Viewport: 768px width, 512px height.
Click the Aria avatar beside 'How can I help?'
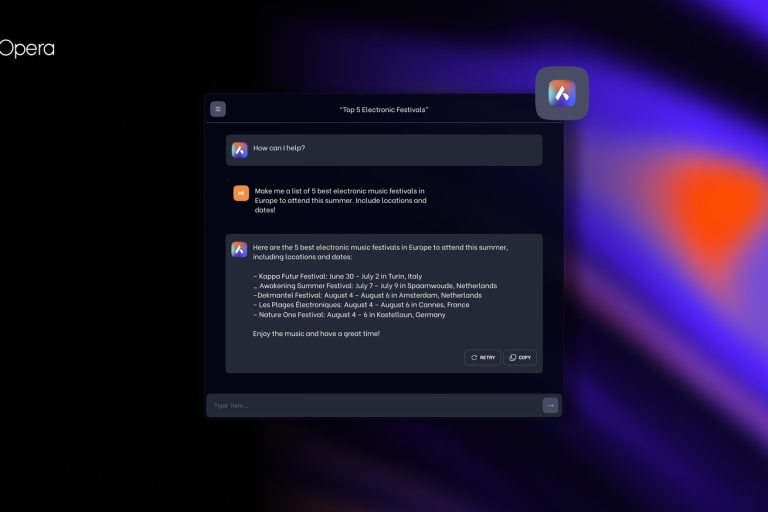[240, 150]
